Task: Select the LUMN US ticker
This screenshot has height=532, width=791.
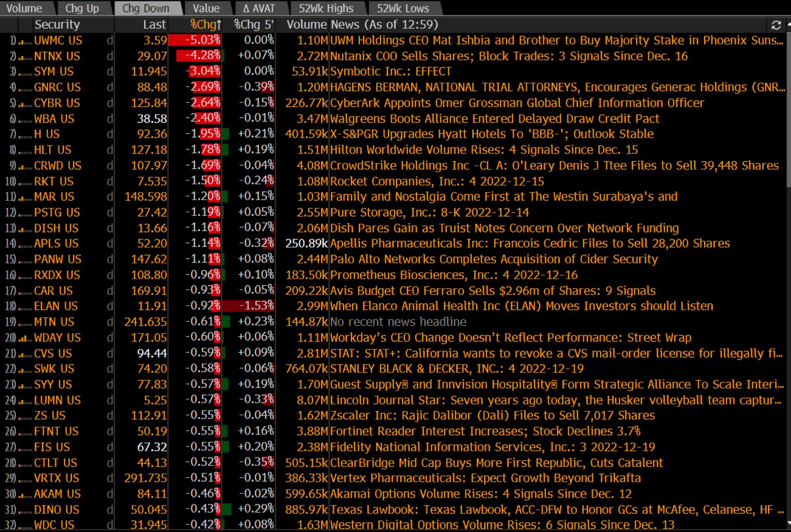Action: pos(57,400)
